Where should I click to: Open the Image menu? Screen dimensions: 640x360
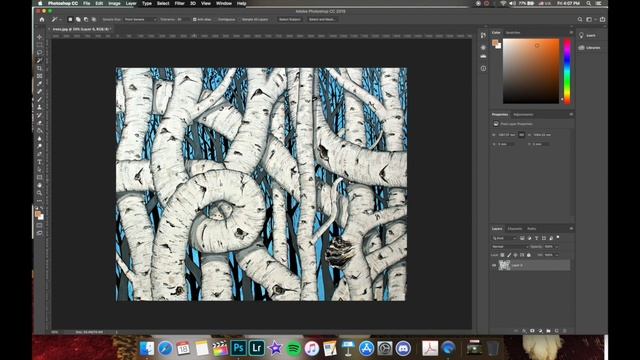coord(114,3)
